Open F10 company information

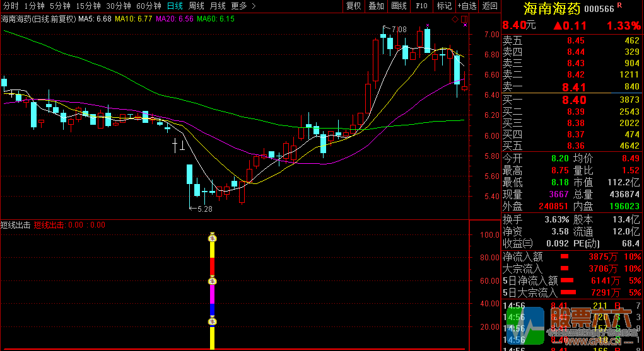coord(421,6)
